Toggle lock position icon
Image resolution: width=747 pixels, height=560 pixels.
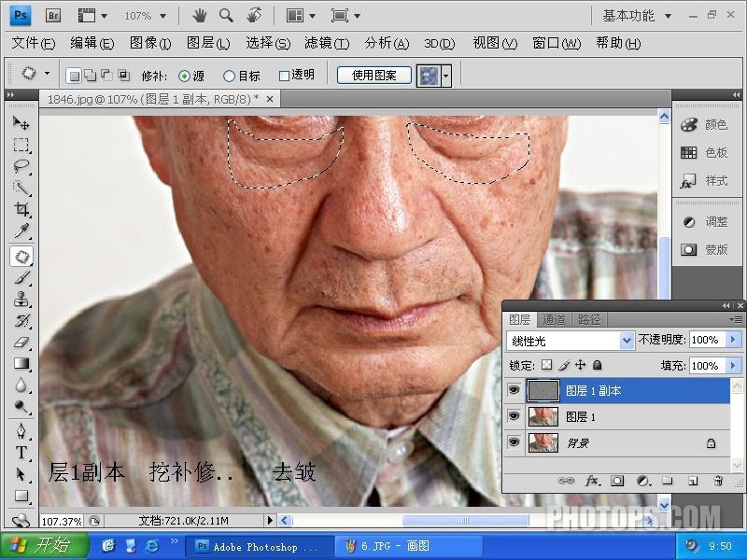click(580, 365)
